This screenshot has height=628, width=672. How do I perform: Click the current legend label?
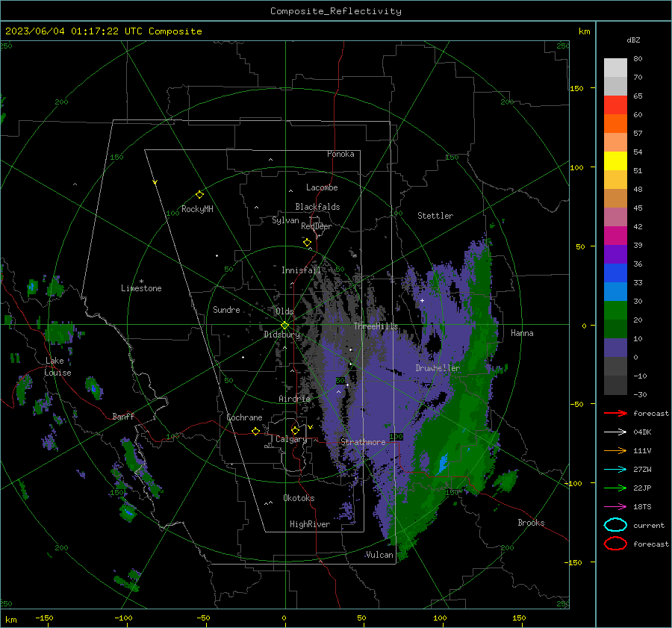pyautogui.click(x=649, y=525)
